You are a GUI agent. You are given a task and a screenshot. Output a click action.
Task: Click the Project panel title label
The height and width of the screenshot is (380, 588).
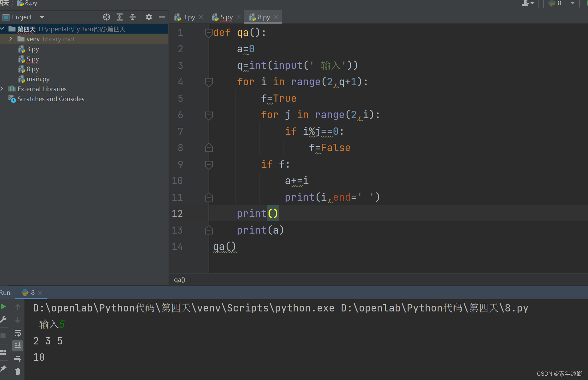[x=22, y=17]
